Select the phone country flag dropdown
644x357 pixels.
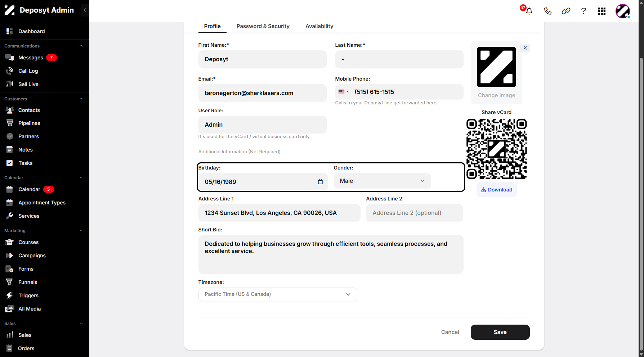click(x=344, y=92)
